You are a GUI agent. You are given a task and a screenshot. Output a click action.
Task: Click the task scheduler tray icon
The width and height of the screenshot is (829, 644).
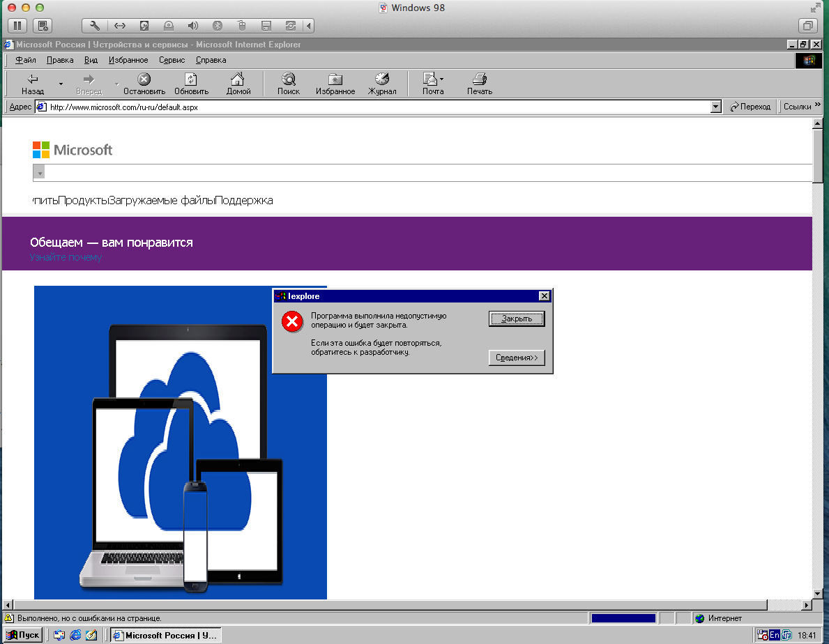762,635
